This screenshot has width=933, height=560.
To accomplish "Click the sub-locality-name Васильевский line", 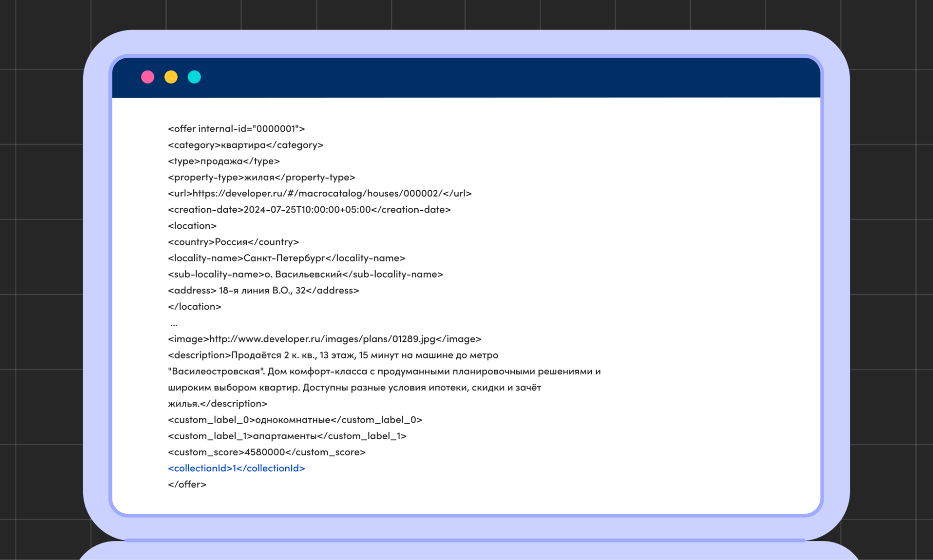I will click(305, 274).
